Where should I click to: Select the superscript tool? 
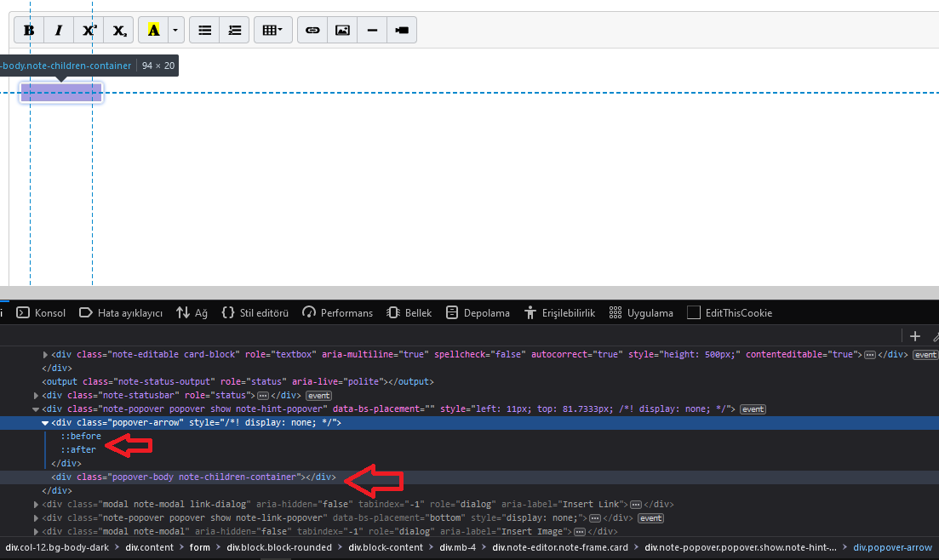(89, 30)
